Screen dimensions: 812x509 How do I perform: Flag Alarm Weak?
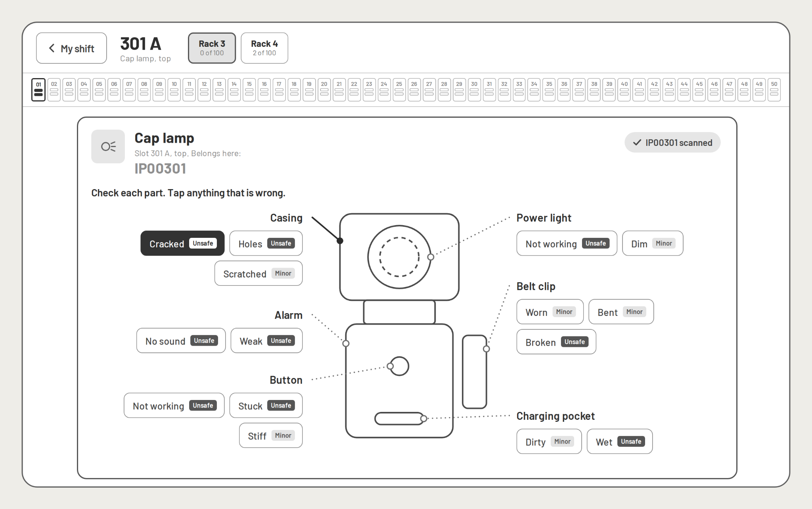[x=266, y=341]
